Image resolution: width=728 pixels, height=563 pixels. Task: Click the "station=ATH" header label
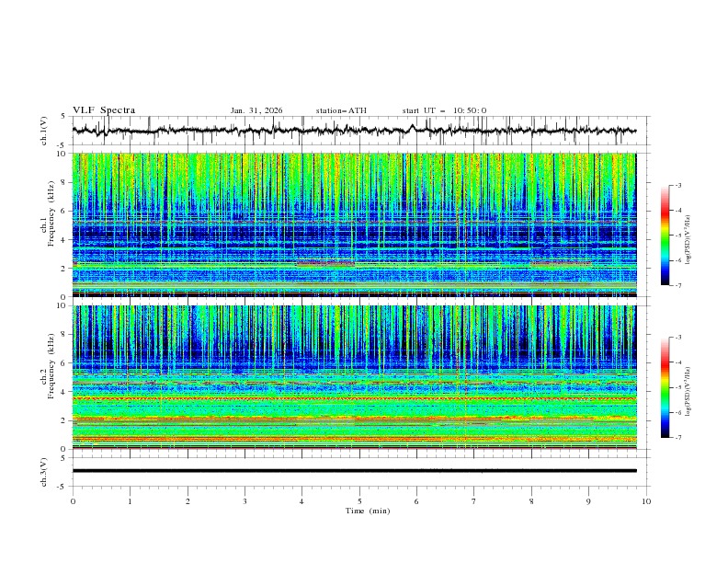pos(341,110)
